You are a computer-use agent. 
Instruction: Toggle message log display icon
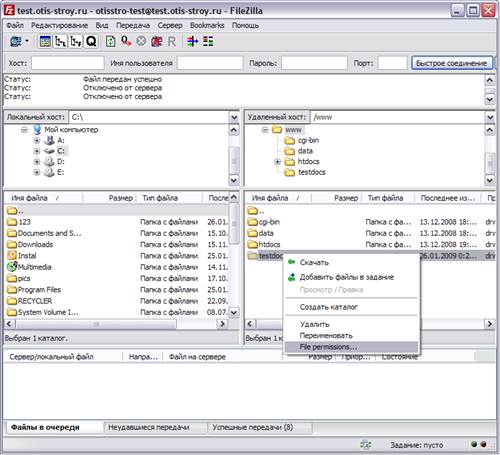coord(45,41)
